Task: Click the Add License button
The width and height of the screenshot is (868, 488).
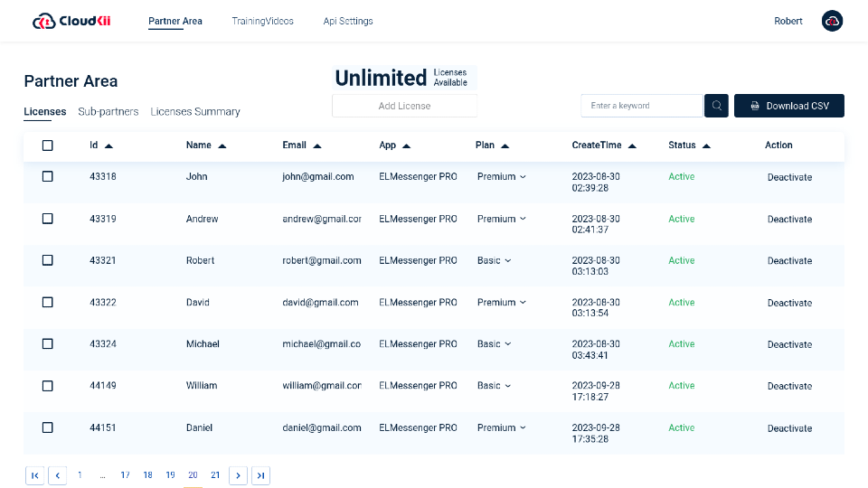Action: [405, 106]
